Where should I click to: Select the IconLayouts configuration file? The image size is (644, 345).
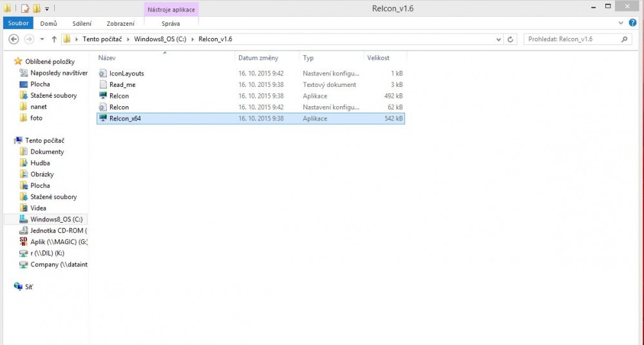(126, 73)
